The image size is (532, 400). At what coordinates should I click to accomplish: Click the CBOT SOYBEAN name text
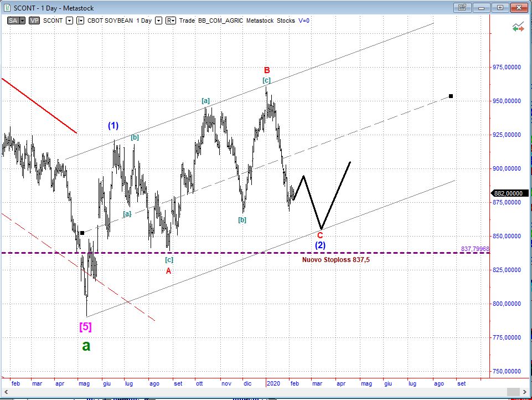[x=110, y=20]
